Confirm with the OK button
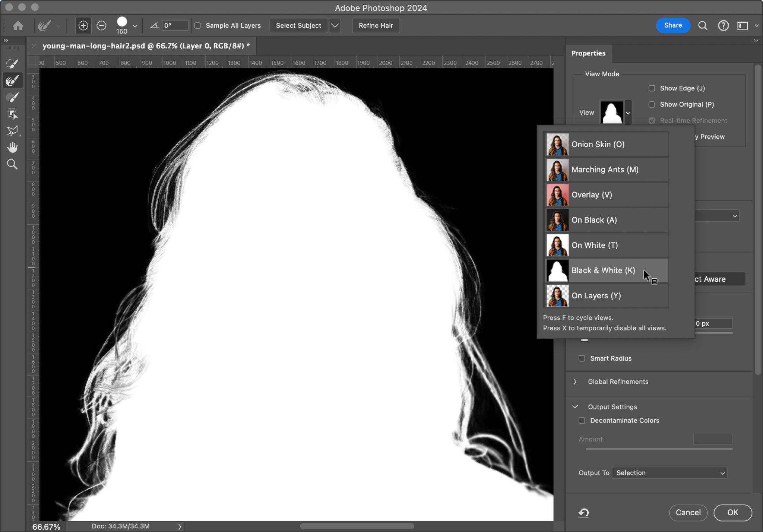The height and width of the screenshot is (532, 763). pyautogui.click(x=732, y=513)
